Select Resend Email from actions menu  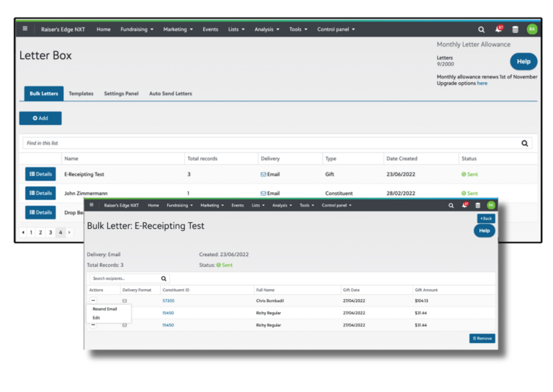click(105, 309)
